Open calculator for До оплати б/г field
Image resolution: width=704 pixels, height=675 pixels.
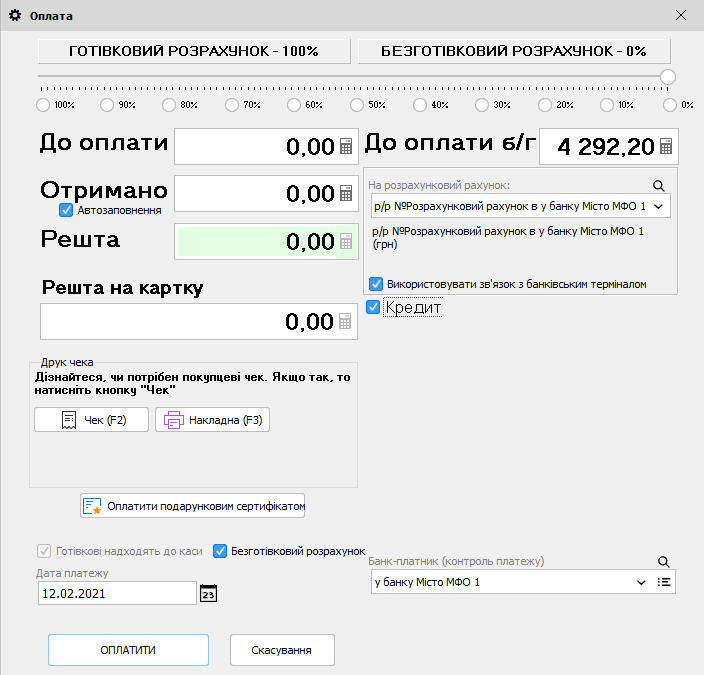666,146
